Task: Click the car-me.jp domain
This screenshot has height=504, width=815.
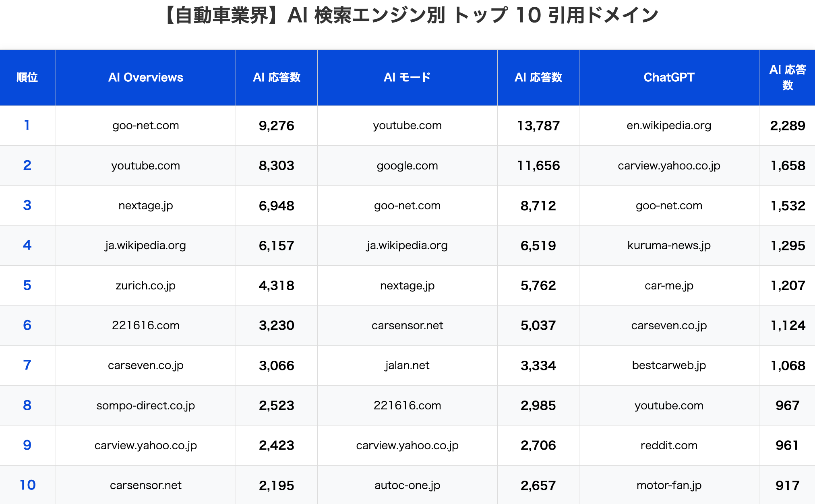Action: (x=669, y=285)
